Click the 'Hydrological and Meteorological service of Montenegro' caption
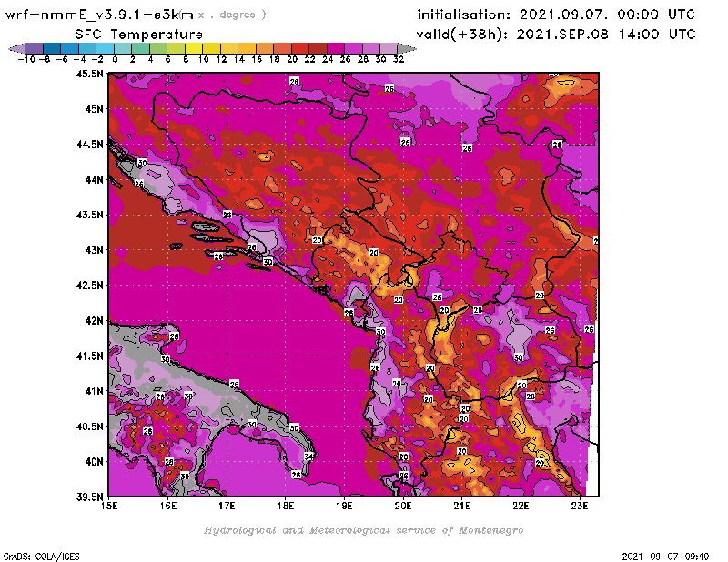The image size is (728, 562). point(363,530)
